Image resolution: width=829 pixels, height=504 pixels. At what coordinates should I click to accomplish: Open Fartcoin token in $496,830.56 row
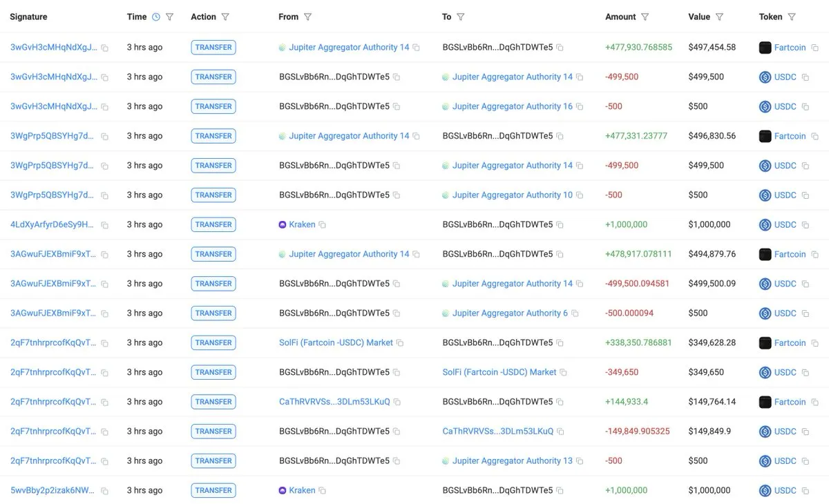[x=790, y=136]
